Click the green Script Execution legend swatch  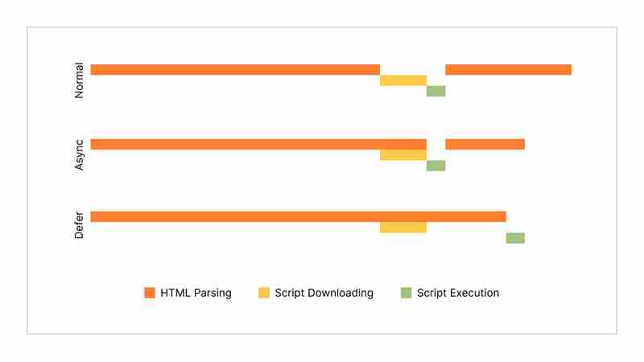[x=407, y=293]
